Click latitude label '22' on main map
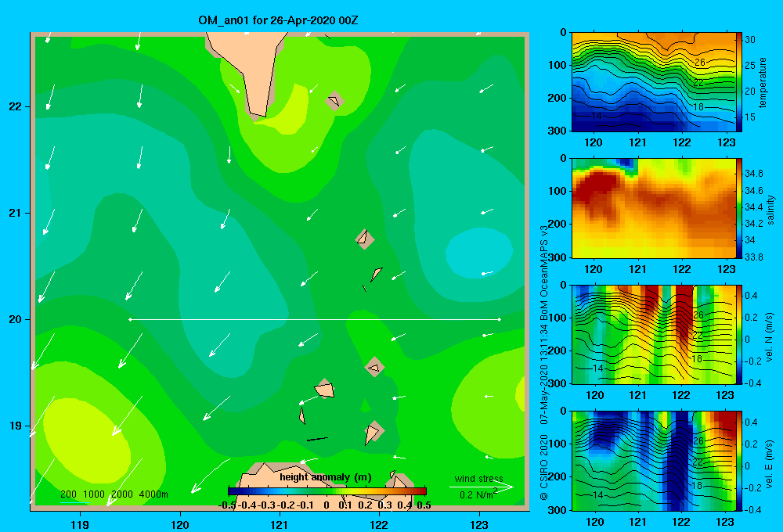Image resolution: width=783 pixels, height=532 pixels. pos(15,106)
